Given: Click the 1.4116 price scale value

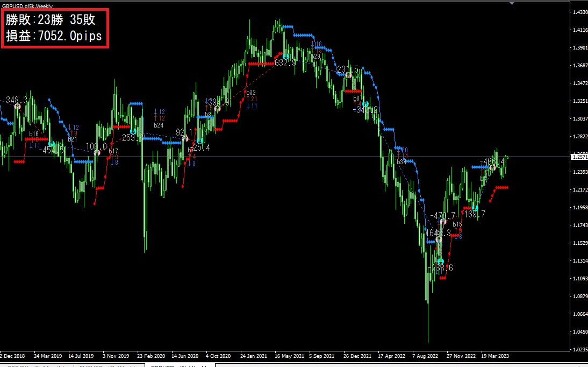Looking at the screenshot, I should pyautogui.click(x=580, y=30).
